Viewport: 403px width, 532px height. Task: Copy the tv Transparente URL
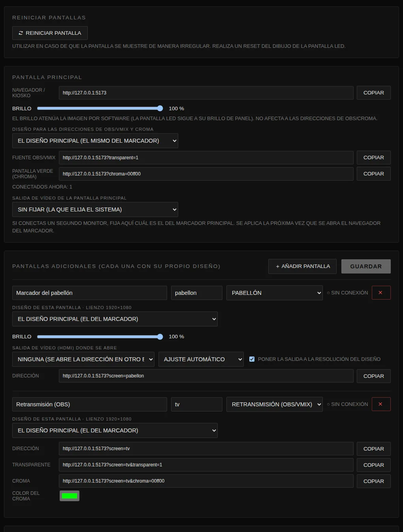click(373, 465)
